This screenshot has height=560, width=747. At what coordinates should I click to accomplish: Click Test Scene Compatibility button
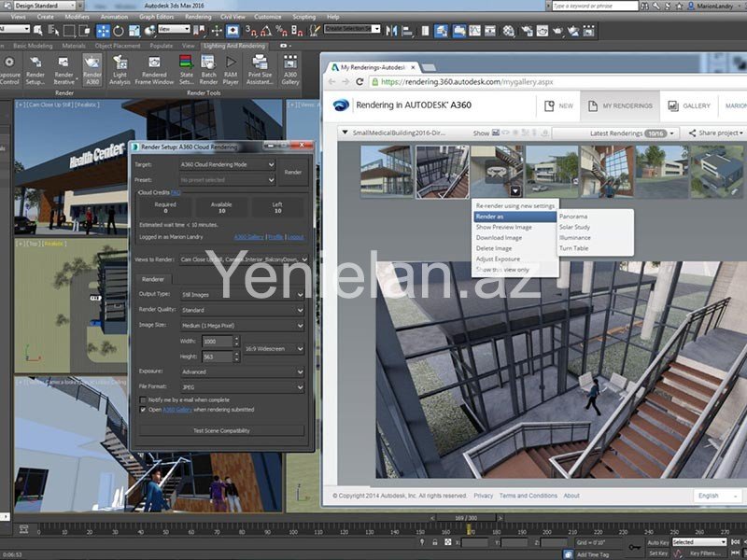[221, 431]
